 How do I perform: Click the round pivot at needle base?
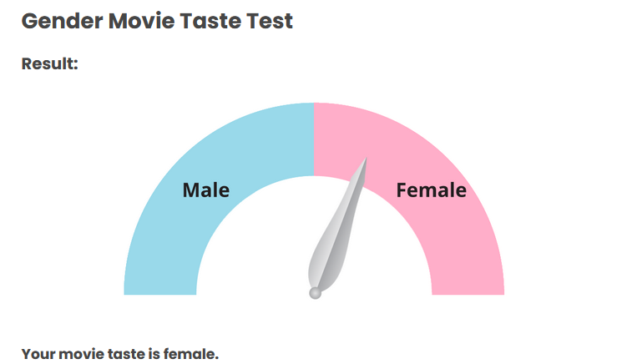[315, 293]
